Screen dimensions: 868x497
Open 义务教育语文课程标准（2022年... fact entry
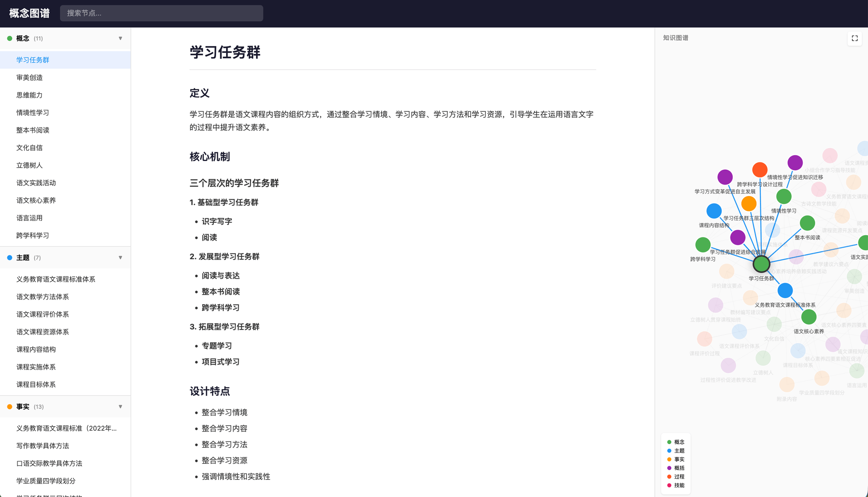(x=65, y=428)
